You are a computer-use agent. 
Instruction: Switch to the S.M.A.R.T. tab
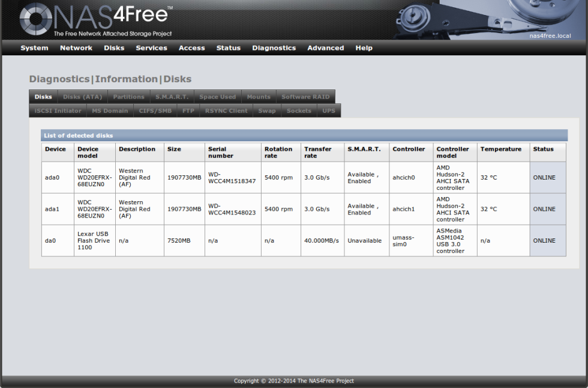pyautogui.click(x=172, y=97)
